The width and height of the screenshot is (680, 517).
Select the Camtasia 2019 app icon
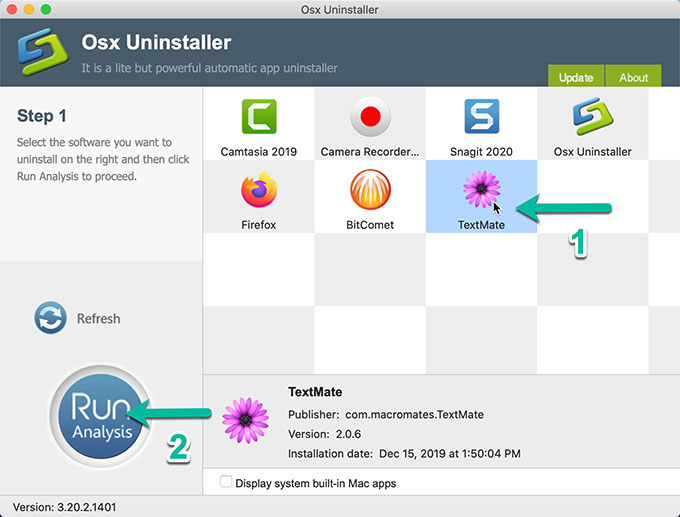259,117
